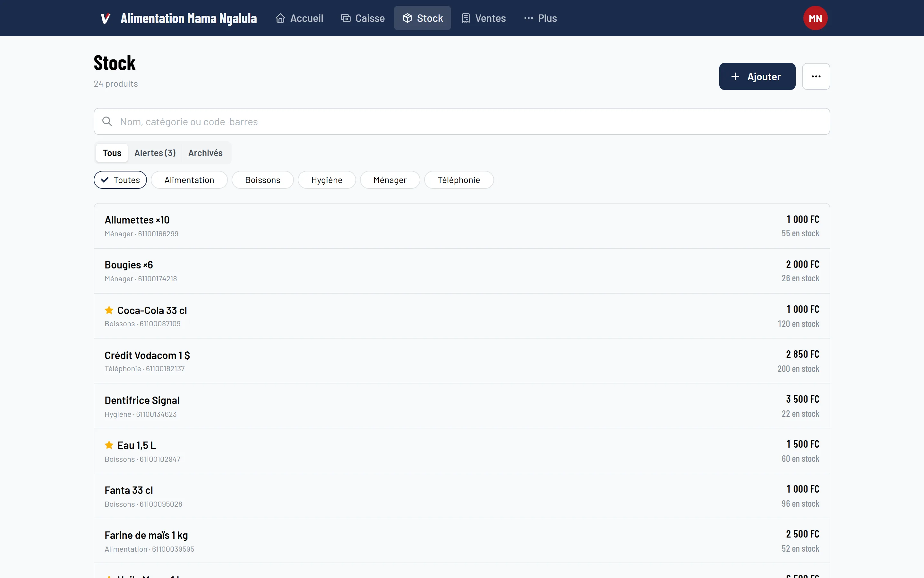924x578 pixels.
Task: Open the three-dot options button beside Ajouter
Action: coord(816,76)
